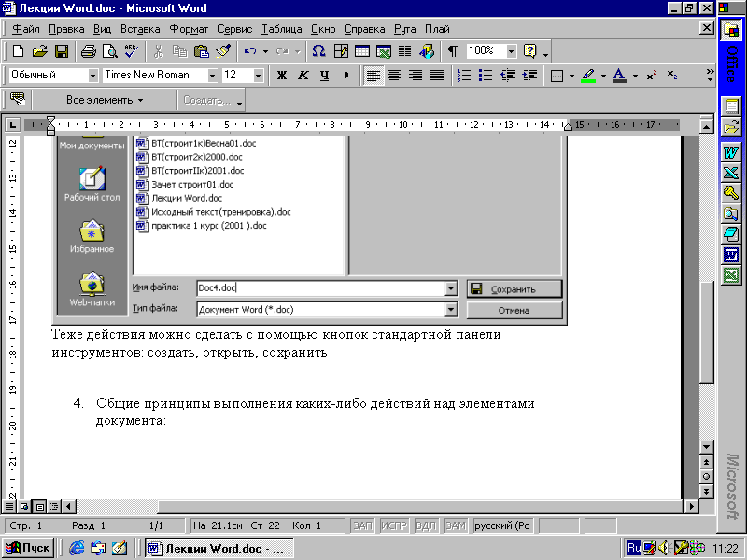Viewport: 747px width, 560px height.
Task: Open the font size 12 dropdown
Action: point(258,76)
